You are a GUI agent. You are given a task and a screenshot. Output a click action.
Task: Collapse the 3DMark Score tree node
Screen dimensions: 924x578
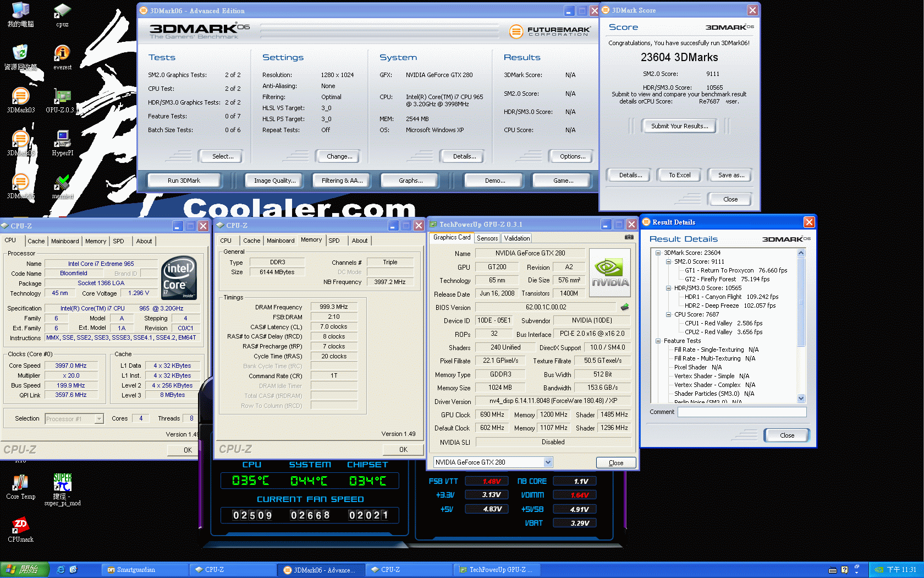[658, 253]
